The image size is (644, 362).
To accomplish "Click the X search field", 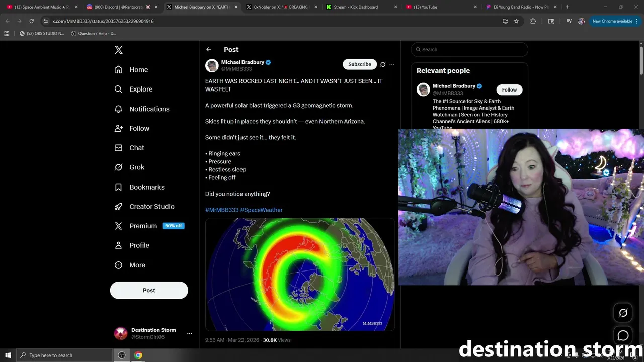I will (469, 49).
